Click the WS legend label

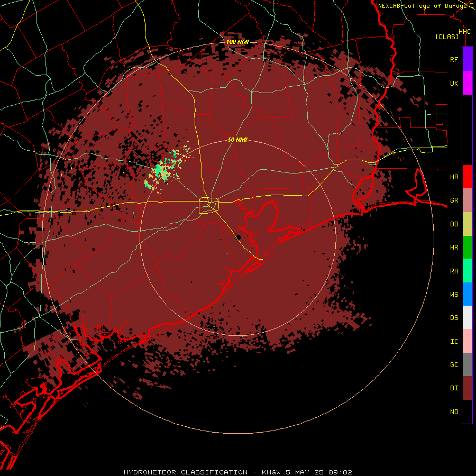pyautogui.click(x=454, y=295)
